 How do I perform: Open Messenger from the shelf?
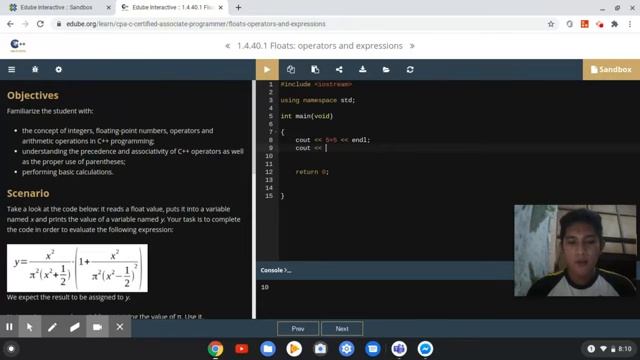(425, 349)
